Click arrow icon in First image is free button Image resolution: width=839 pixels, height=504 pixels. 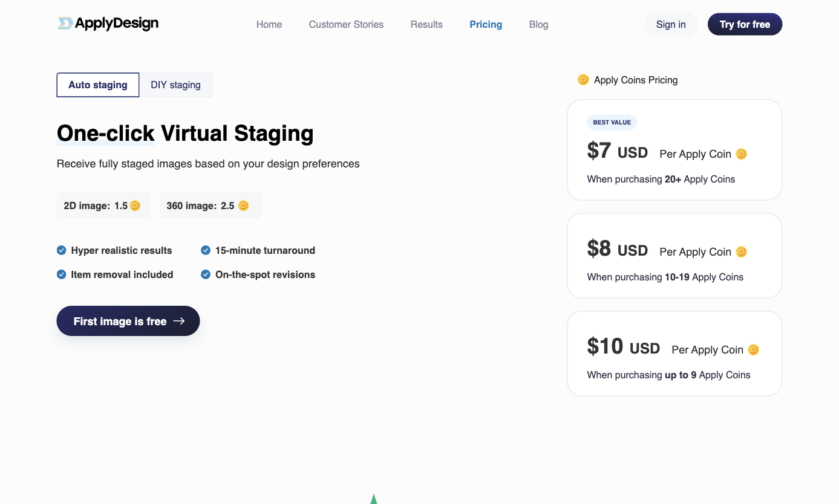tap(179, 321)
